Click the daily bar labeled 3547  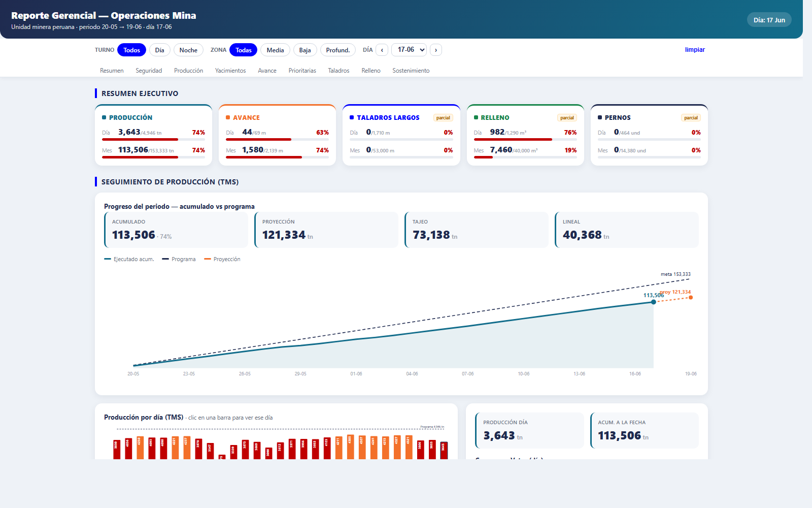[210, 451]
